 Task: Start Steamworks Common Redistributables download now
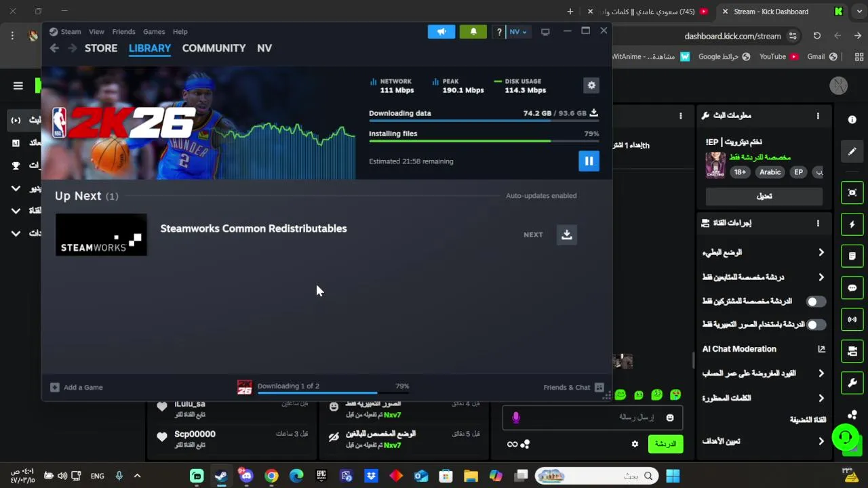567,235
